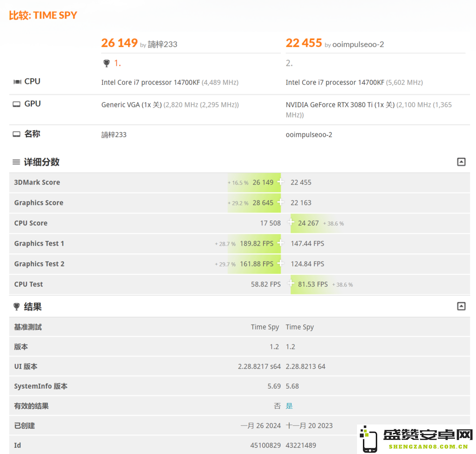Image resolution: width=476 pixels, height=454 pixels.
Task: Click the 否 invalid result value
Action: (x=277, y=406)
